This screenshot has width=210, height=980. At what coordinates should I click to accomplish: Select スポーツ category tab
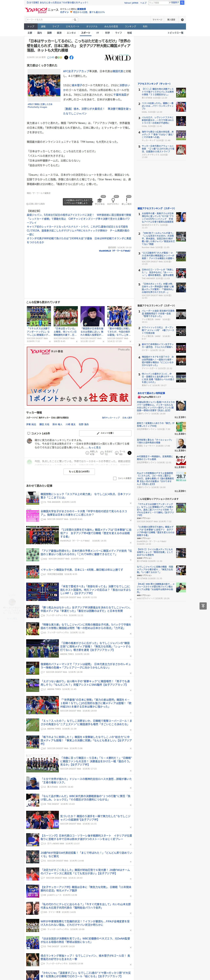tap(86, 33)
